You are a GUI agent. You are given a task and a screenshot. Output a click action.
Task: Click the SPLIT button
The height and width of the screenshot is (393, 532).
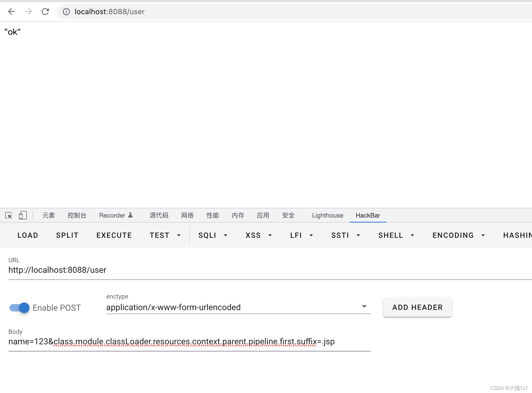click(x=67, y=235)
